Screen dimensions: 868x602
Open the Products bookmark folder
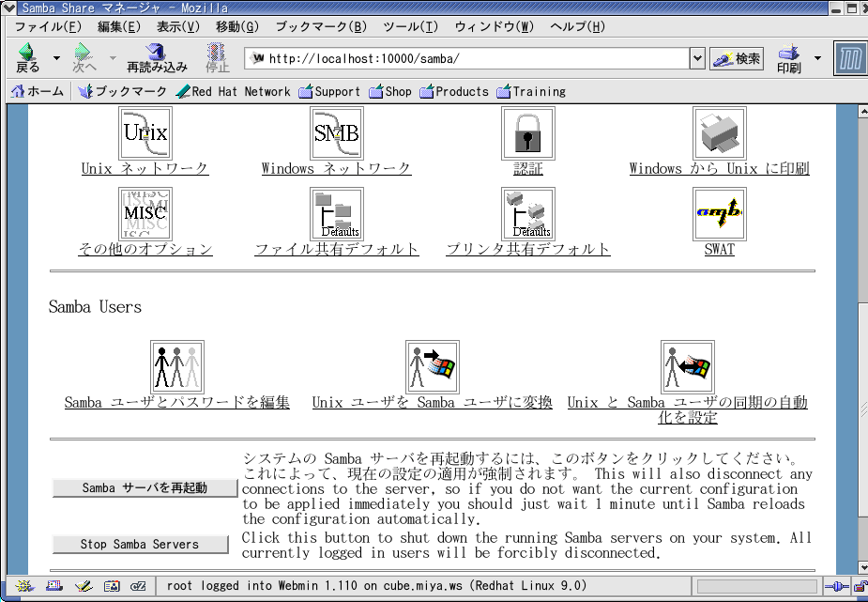tap(454, 91)
